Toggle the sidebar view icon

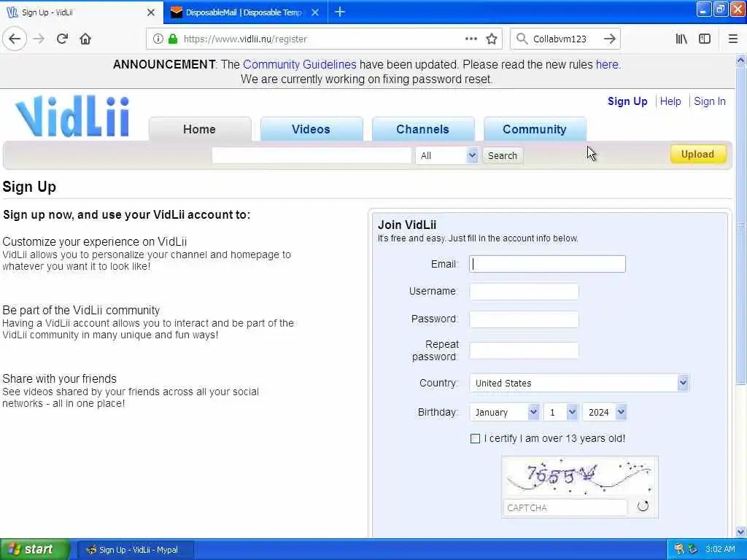705,39
